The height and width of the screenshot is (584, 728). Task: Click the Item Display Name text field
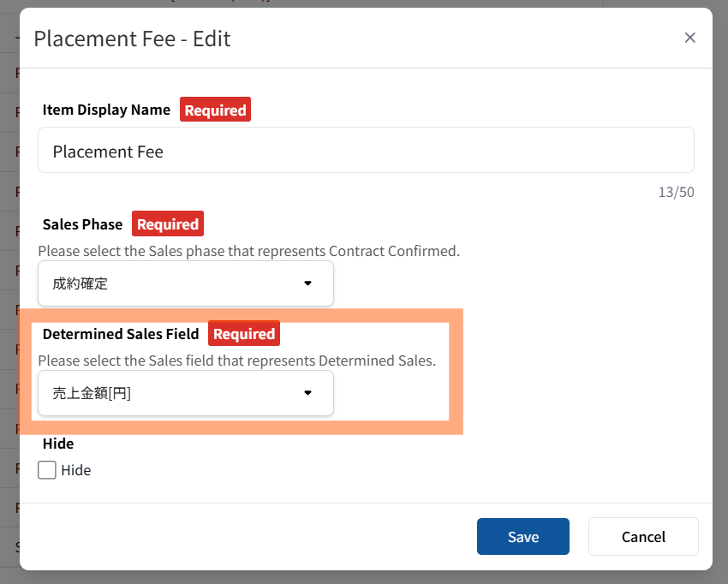pos(366,151)
